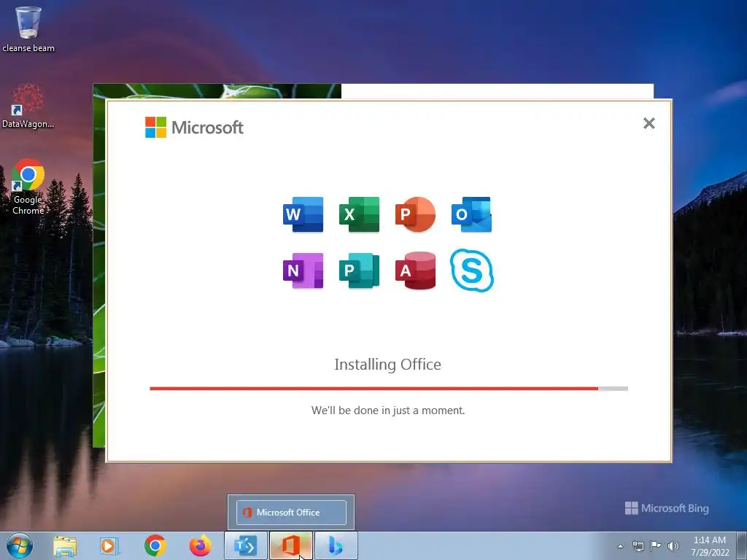This screenshot has width=747, height=560.
Task: Open the Action Center flag icon
Action: (656, 545)
